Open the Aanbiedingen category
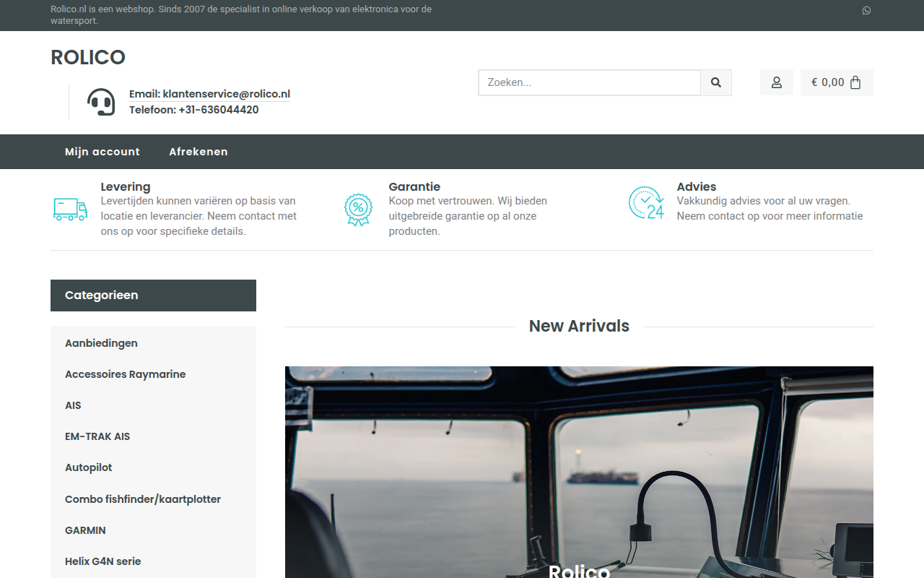This screenshot has width=924, height=578. point(101,343)
